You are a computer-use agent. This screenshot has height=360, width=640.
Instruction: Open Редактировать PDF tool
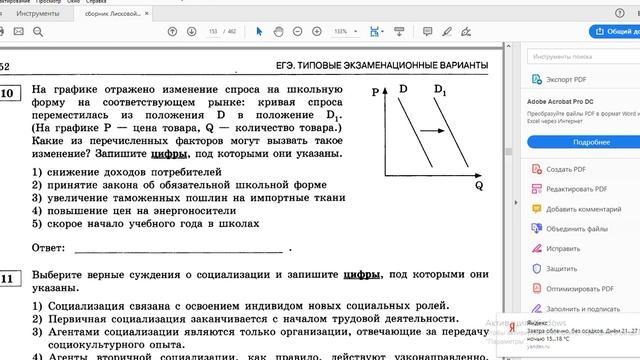(570, 189)
